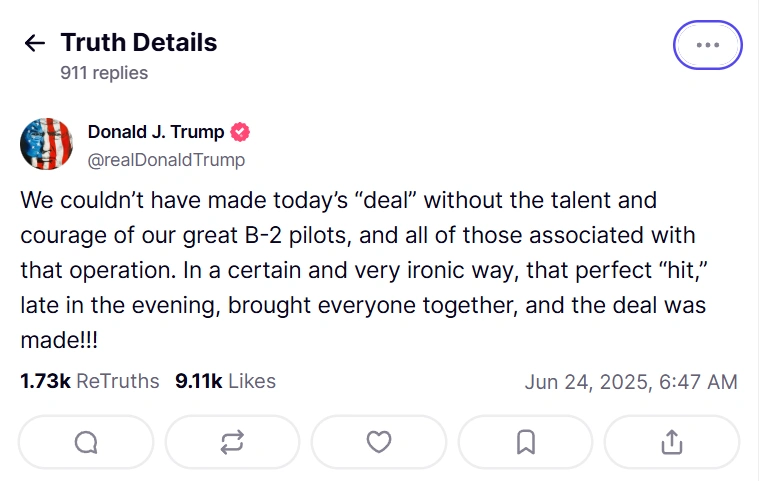View the 9.11k Likes list
This screenshot has height=481, width=767.
pos(225,381)
